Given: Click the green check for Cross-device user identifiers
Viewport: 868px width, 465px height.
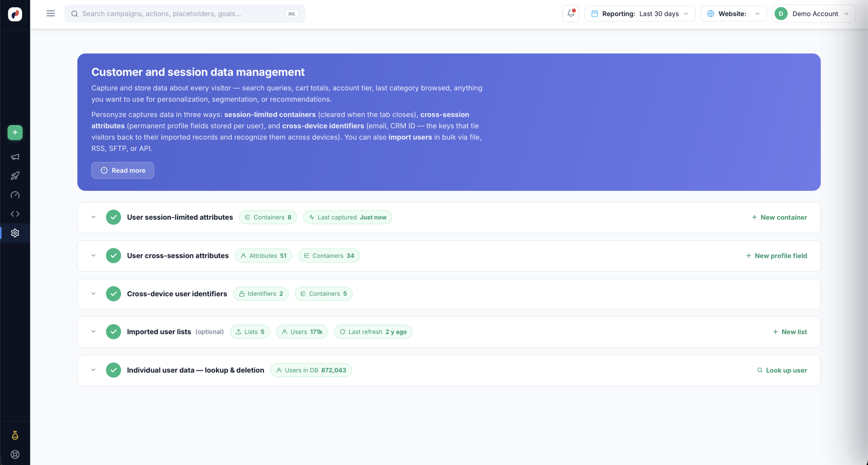Looking at the screenshot, I should 113,294.
